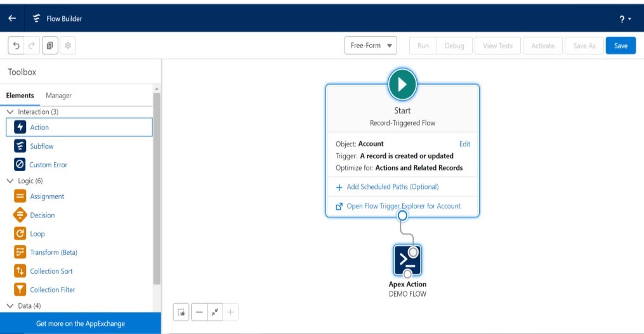
Task: Click the Toolbox panel title
Action: click(x=22, y=72)
